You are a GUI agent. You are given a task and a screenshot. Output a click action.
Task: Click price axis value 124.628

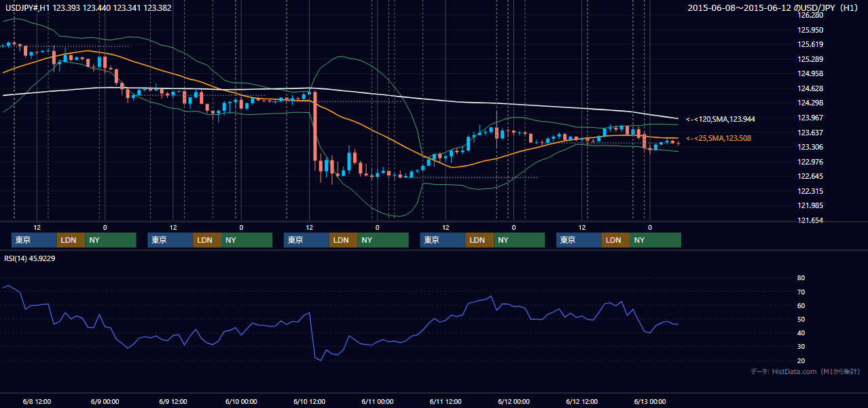tap(810, 88)
